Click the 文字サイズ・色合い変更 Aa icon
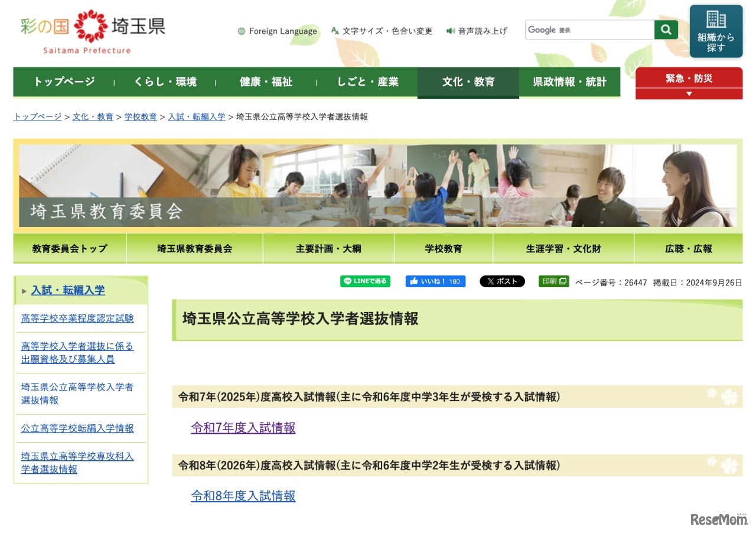756x533 pixels. coord(334,31)
